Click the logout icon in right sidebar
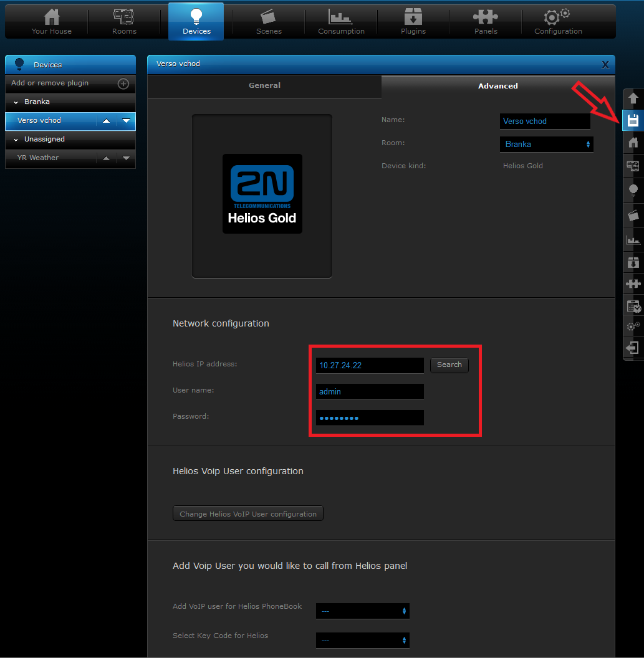 click(x=633, y=348)
